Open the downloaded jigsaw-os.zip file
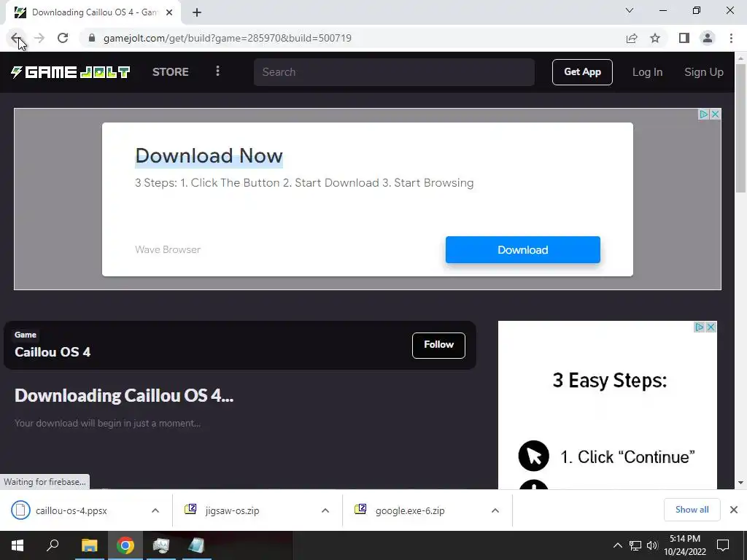747x560 pixels. (x=232, y=510)
